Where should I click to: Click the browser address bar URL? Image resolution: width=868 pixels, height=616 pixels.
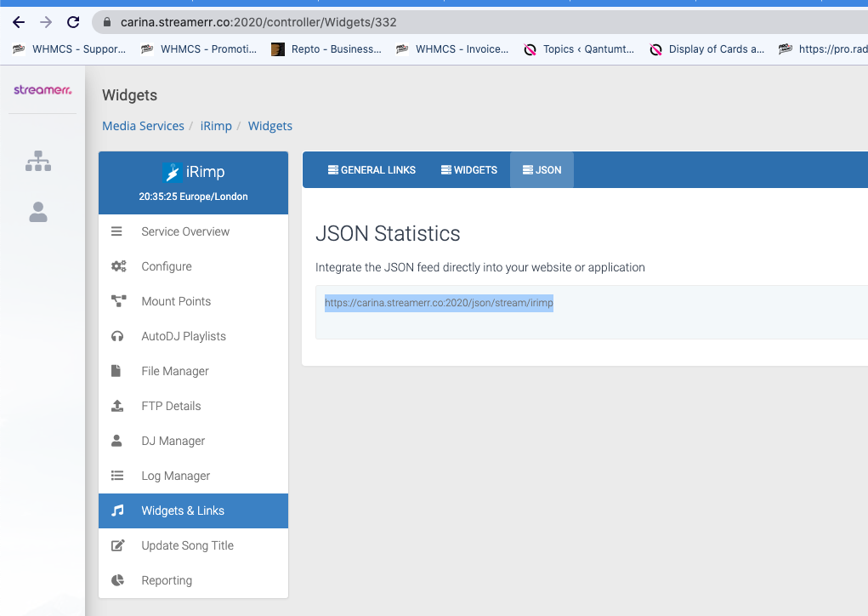258,22
